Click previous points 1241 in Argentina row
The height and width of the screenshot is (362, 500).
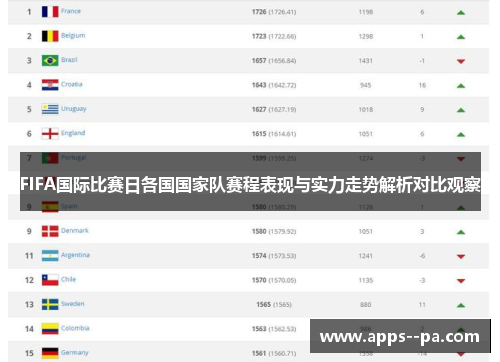(366, 256)
